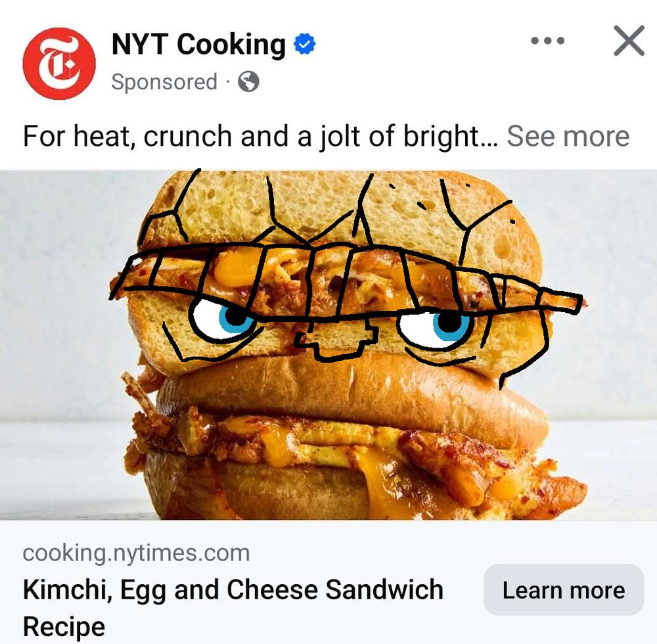Click the caption text starting "For heat, crunch"
The width and height of the screenshot is (657, 644).
pos(261,136)
